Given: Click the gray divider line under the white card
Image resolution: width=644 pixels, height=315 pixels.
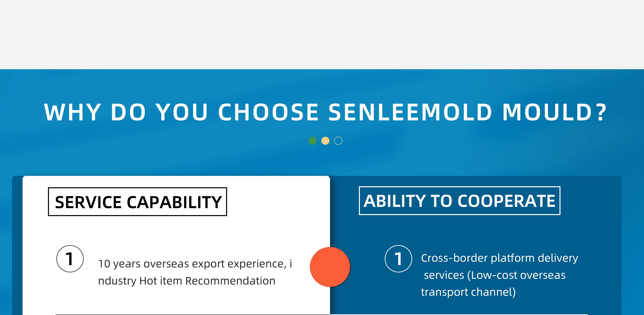Looking at the screenshot, I should [x=193, y=314].
